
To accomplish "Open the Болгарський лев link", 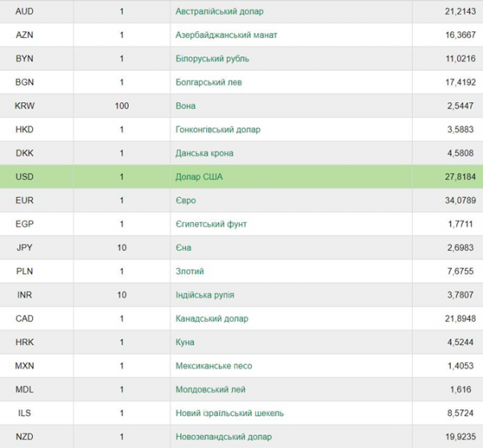I will click(x=208, y=83).
